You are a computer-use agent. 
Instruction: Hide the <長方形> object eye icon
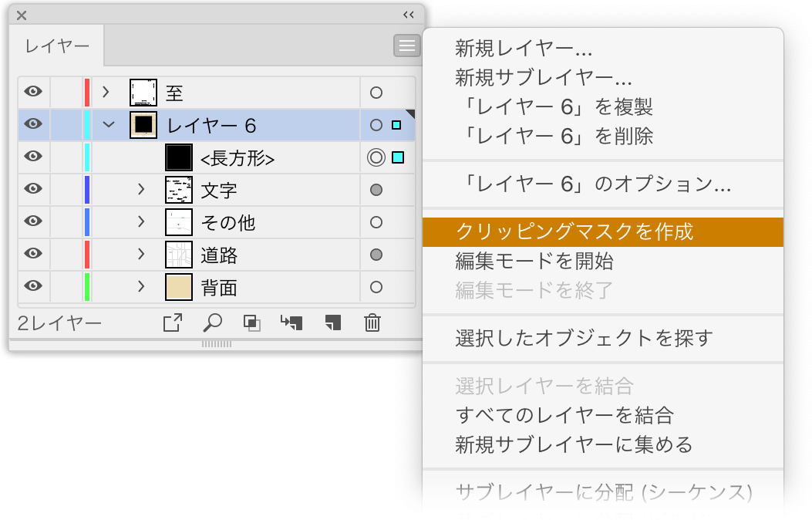click(x=33, y=157)
